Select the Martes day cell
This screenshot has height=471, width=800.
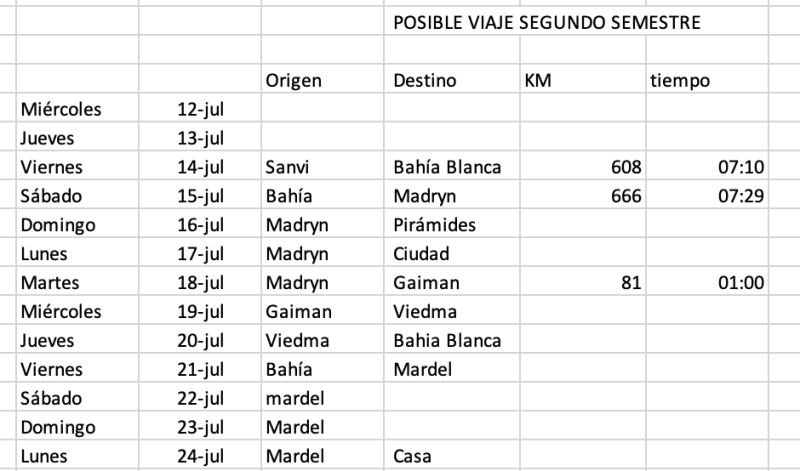[78, 282]
